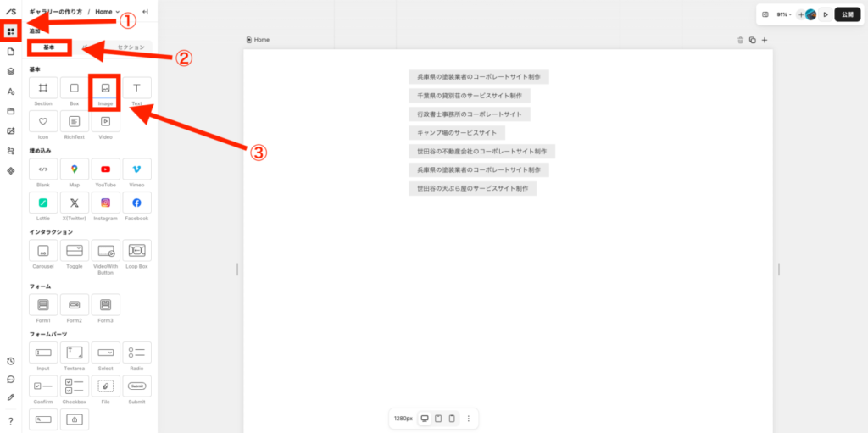Add the Toggle interaction element
Image resolution: width=868 pixels, height=433 pixels.
75,251
